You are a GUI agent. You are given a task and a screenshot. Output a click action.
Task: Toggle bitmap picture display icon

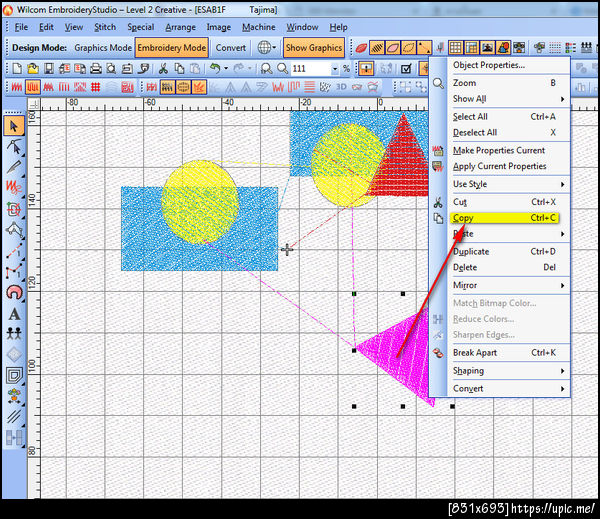point(488,48)
